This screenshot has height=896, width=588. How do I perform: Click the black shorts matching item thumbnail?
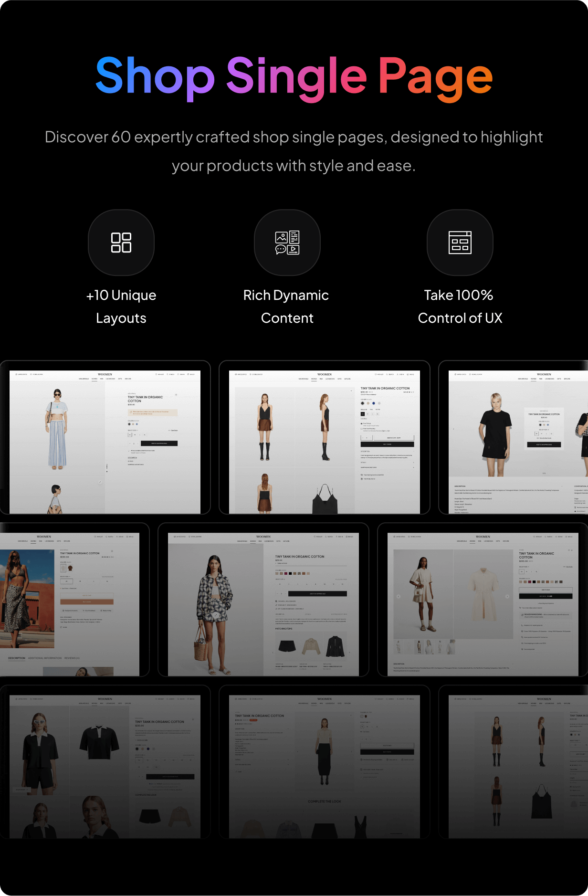click(x=287, y=646)
